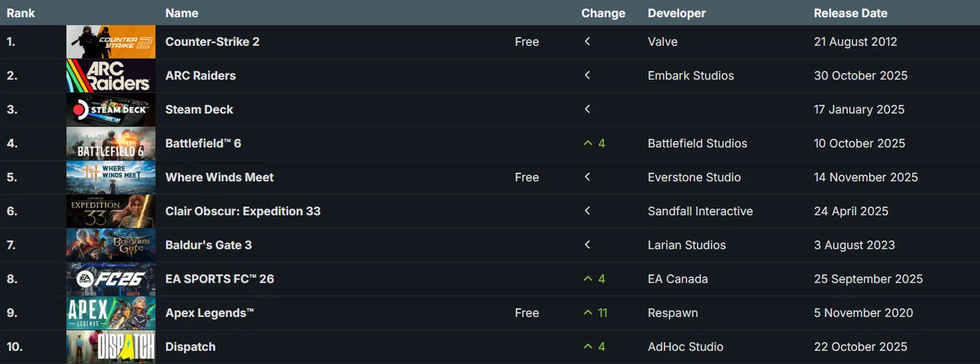
Task: Click the Free label for Counter-Strike 2
Action: [x=527, y=42]
